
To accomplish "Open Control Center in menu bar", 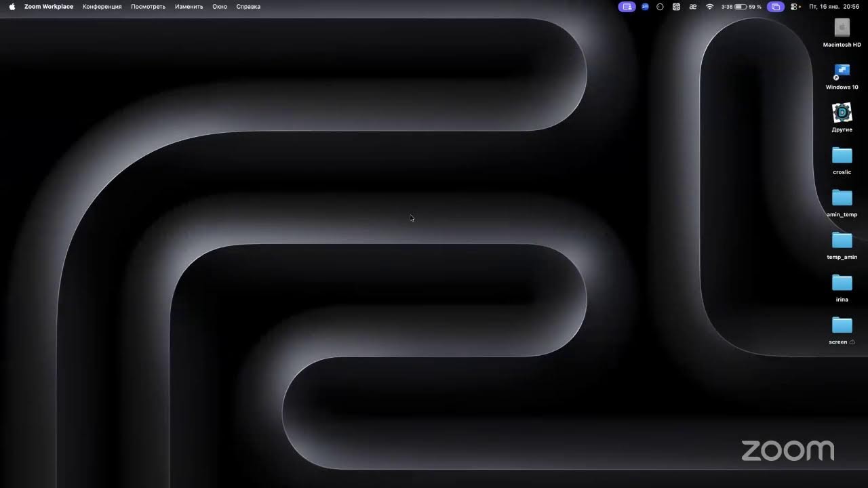I will (x=795, y=7).
